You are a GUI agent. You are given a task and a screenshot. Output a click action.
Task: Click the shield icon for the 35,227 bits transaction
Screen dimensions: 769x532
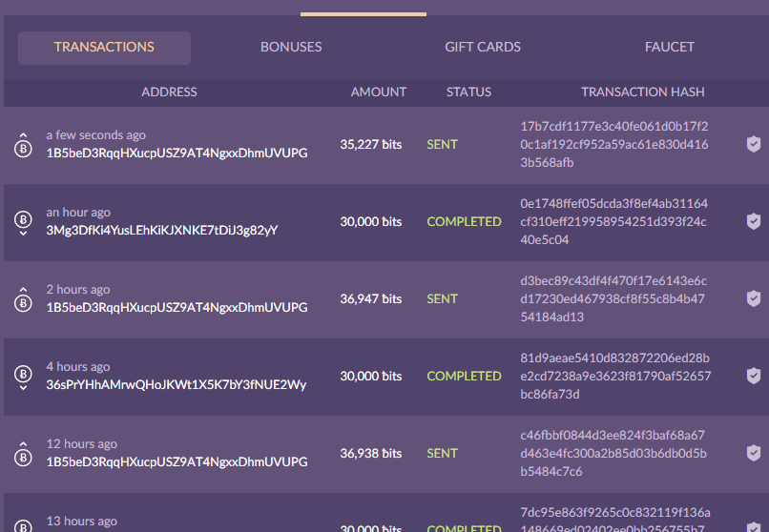pos(754,145)
